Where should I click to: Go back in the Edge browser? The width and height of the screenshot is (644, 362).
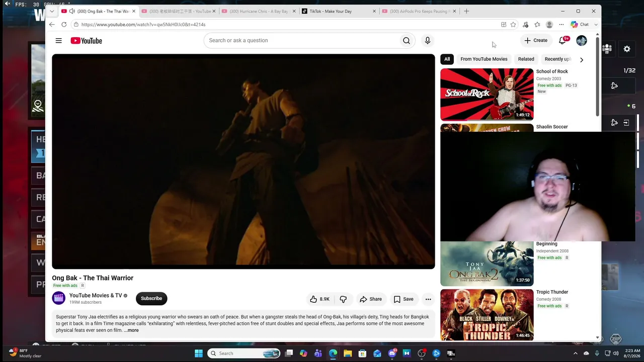pos(52,24)
